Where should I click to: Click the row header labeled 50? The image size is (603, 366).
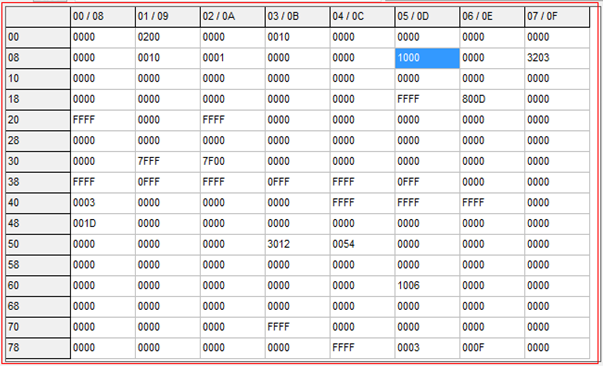point(38,245)
